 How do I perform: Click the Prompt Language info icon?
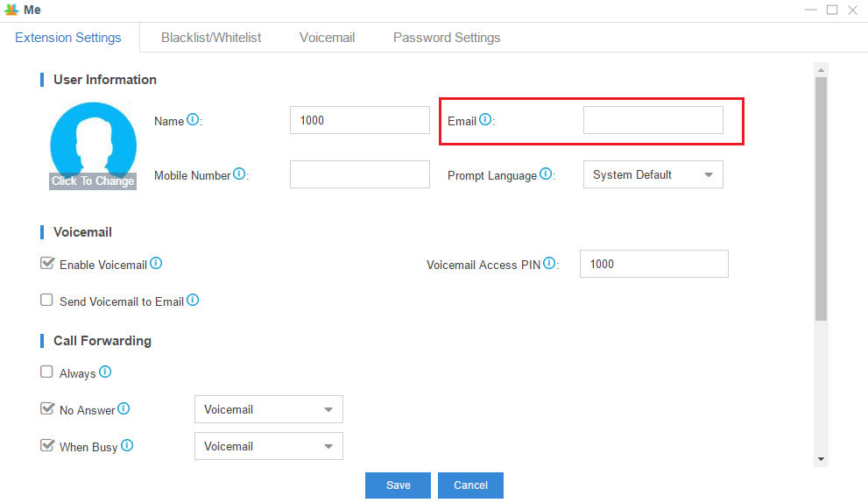click(546, 174)
